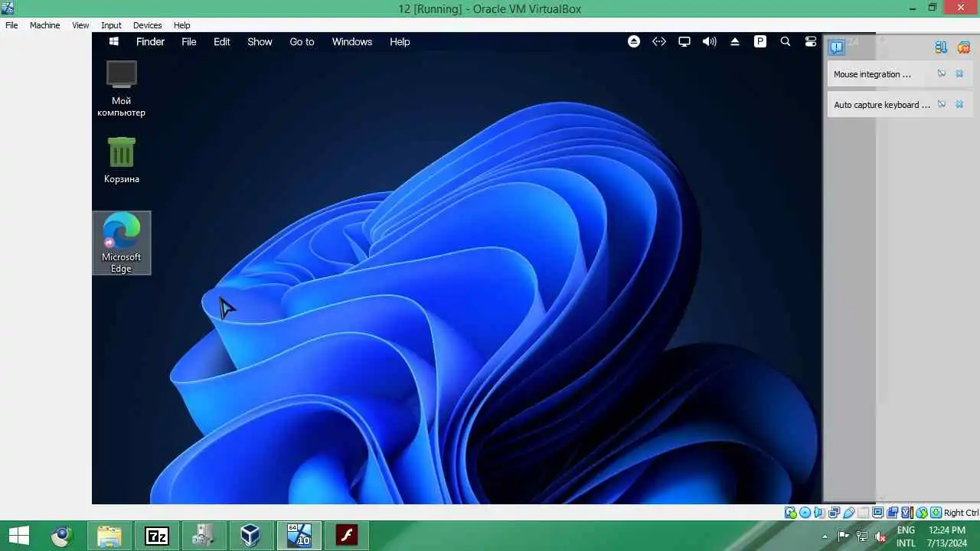Open the Input menu
Viewport: 980px width, 551px height.
(111, 25)
